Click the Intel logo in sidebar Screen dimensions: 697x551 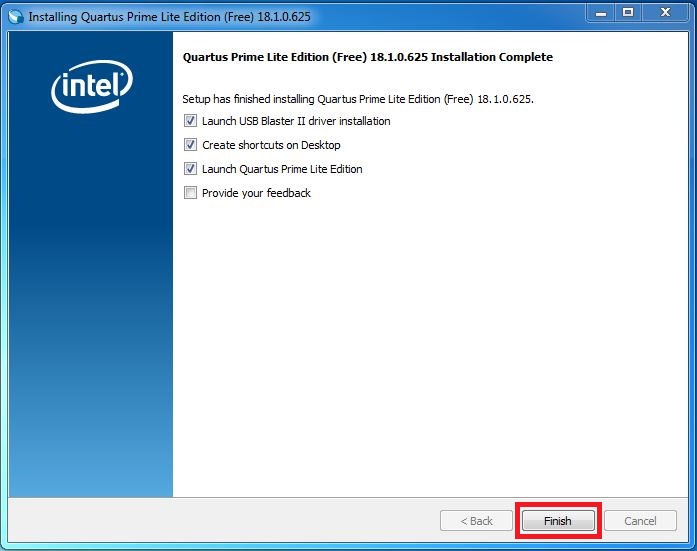(92, 87)
